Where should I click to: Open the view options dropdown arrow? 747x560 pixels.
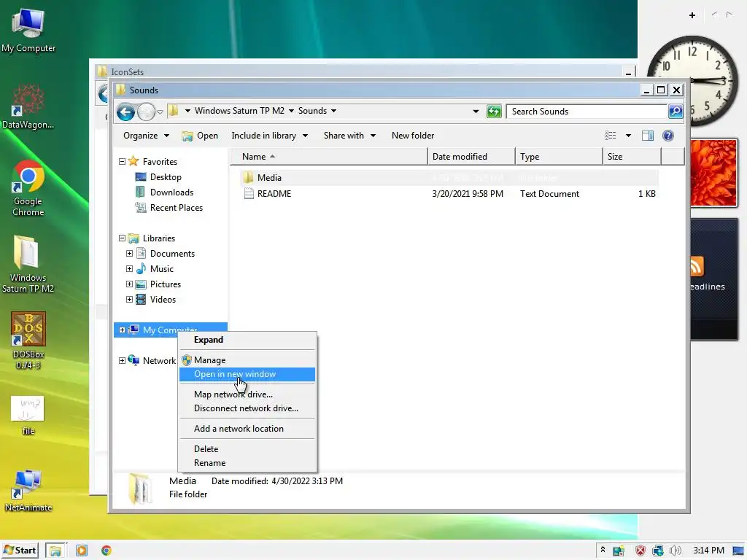[628, 136]
